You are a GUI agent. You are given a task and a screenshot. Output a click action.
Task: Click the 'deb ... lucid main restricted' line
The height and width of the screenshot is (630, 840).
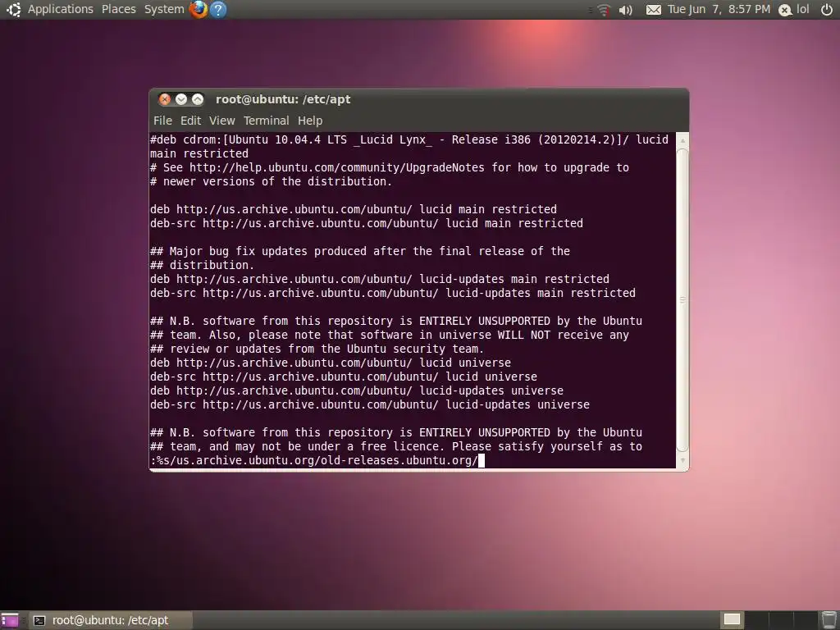[x=353, y=209]
